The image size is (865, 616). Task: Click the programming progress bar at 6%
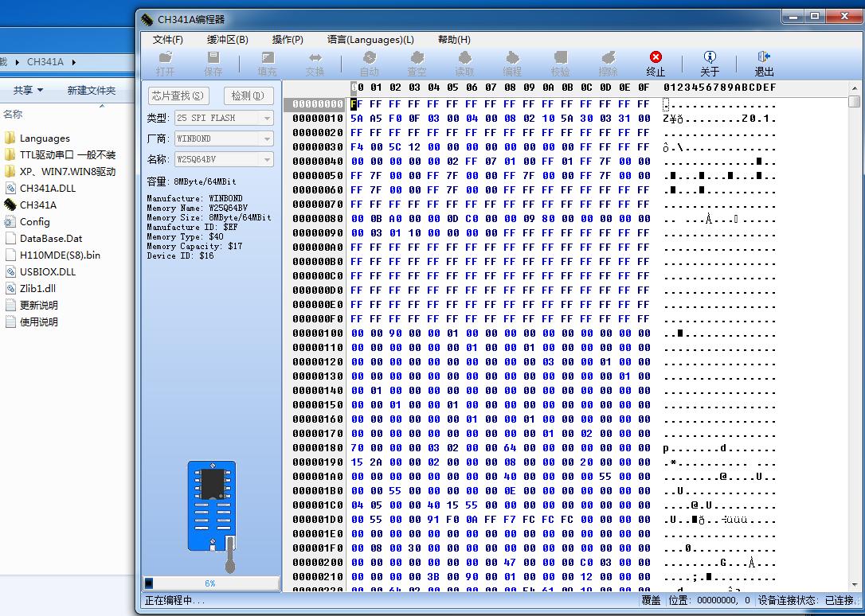point(210,583)
